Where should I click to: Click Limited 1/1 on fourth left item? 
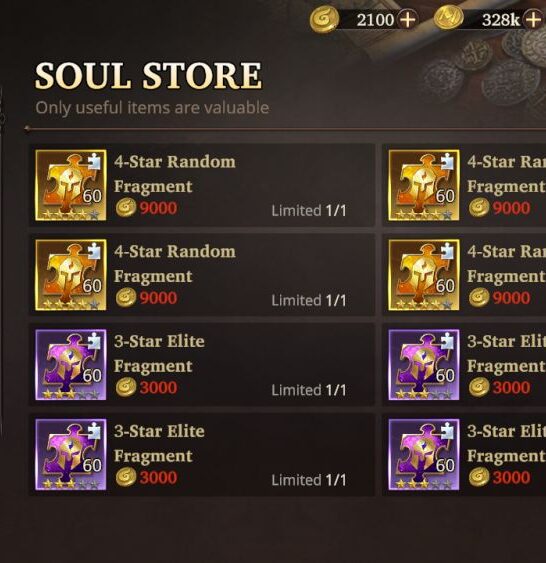(x=309, y=480)
